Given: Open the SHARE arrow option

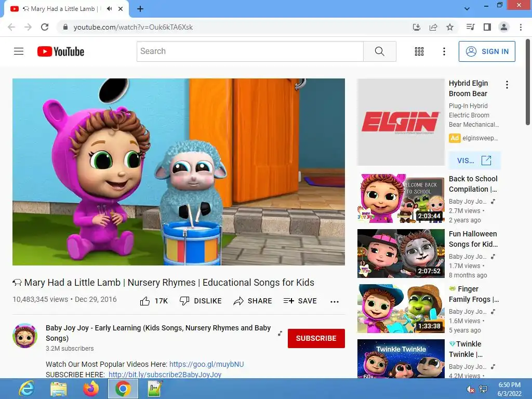Looking at the screenshot, I should (x=253, y=301).
